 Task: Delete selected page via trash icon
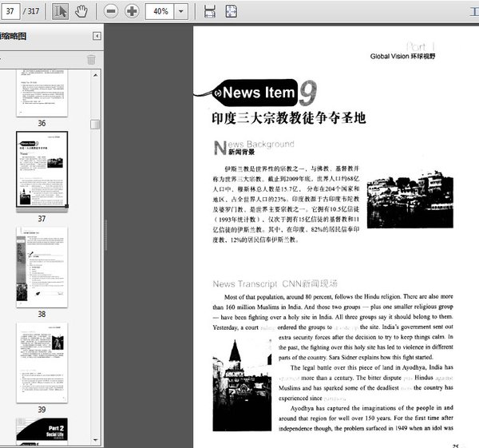click(x=91, y=59)
